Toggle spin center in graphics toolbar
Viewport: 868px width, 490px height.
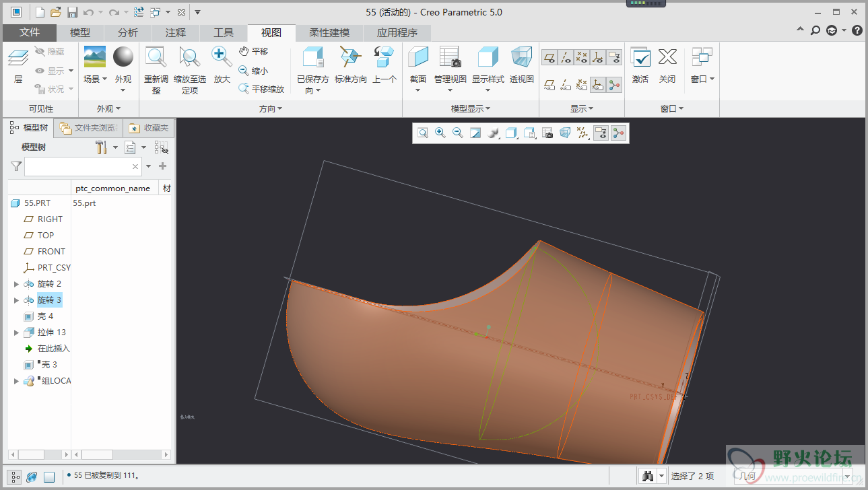tap(618, 133)
